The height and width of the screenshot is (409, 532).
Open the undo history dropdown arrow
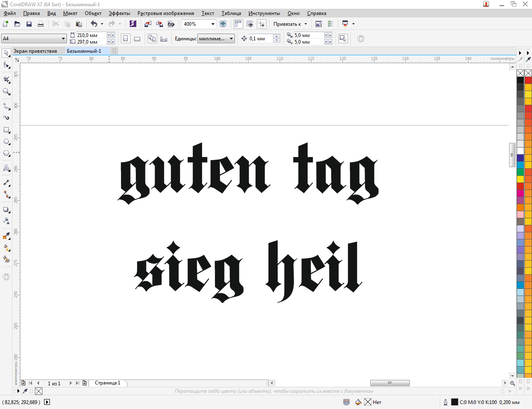point(102,24)
